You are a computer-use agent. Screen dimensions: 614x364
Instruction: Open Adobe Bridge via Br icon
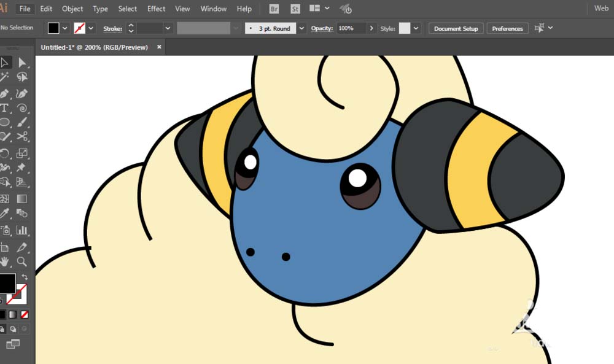(x=274, y=9)
